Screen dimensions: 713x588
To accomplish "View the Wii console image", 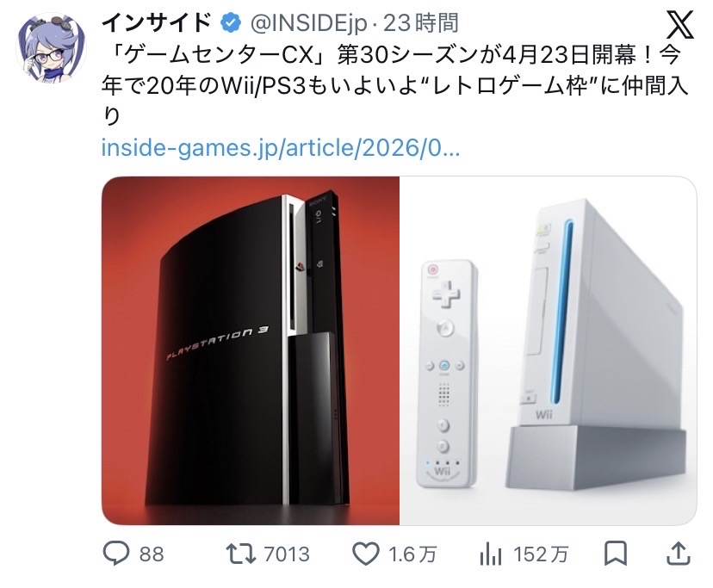I will pos(548,350).
